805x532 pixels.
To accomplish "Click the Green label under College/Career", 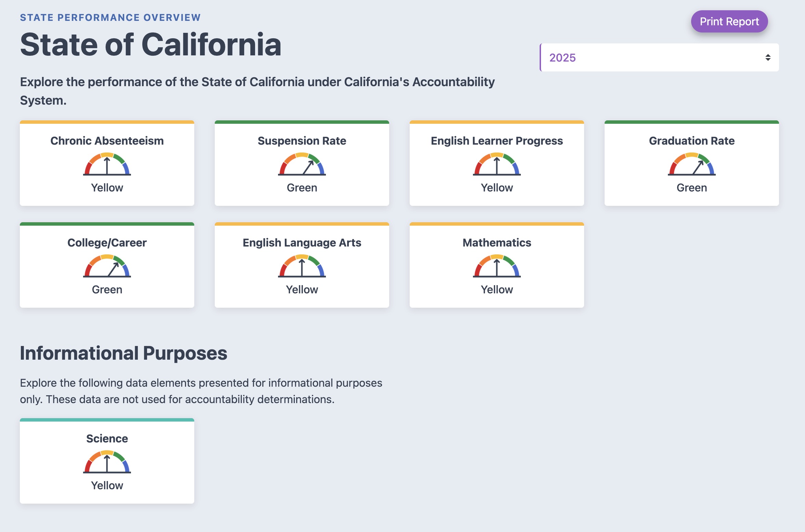I will tap(107, 290).
